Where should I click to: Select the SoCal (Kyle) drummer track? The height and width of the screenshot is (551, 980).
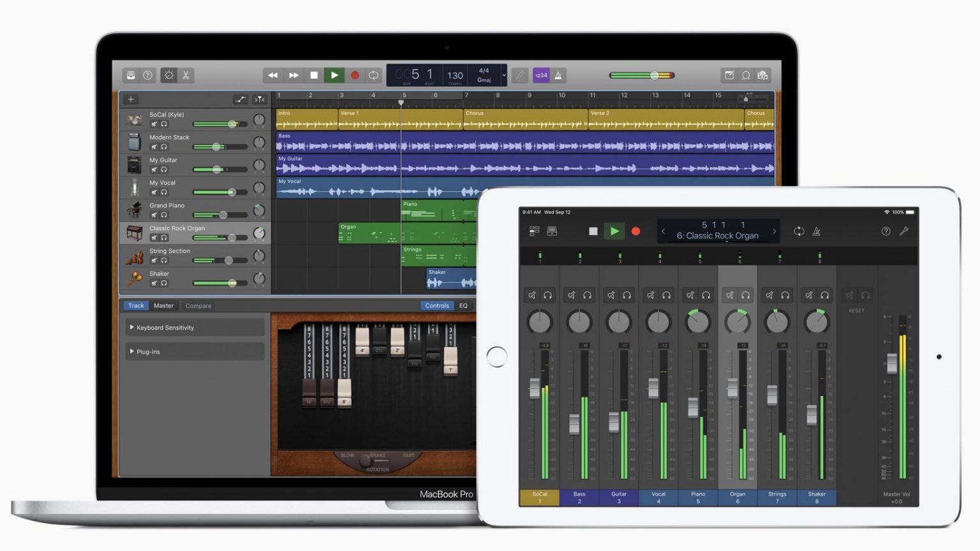[x=195, y=119]
